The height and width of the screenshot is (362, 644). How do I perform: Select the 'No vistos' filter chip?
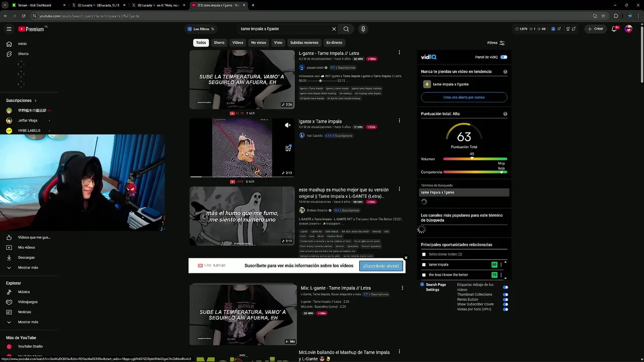click(259, 43)
